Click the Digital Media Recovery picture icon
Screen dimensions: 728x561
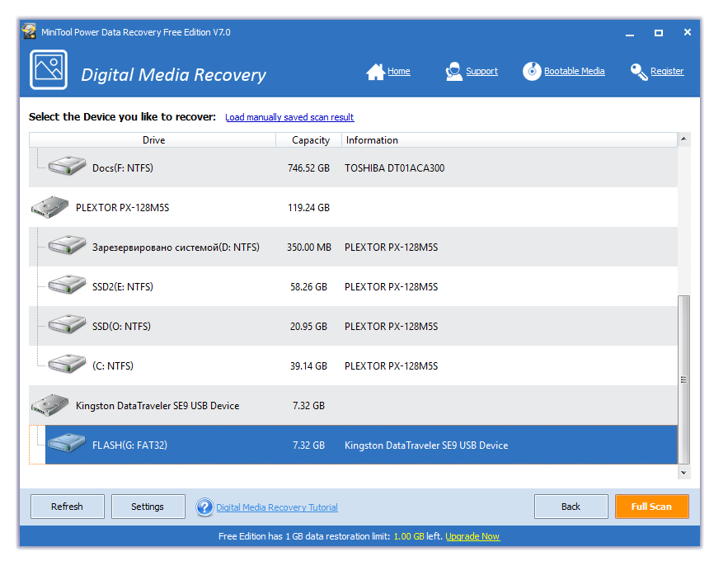pos(49,70)
